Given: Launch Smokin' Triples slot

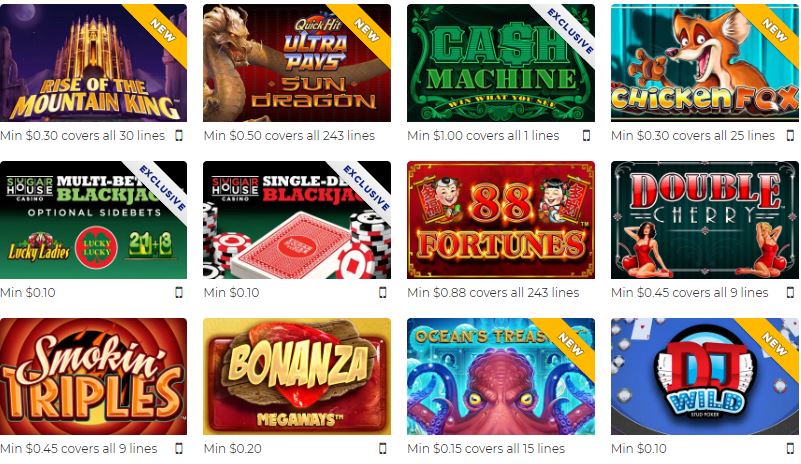Looking at the screenshot, I should pos(93,376).
